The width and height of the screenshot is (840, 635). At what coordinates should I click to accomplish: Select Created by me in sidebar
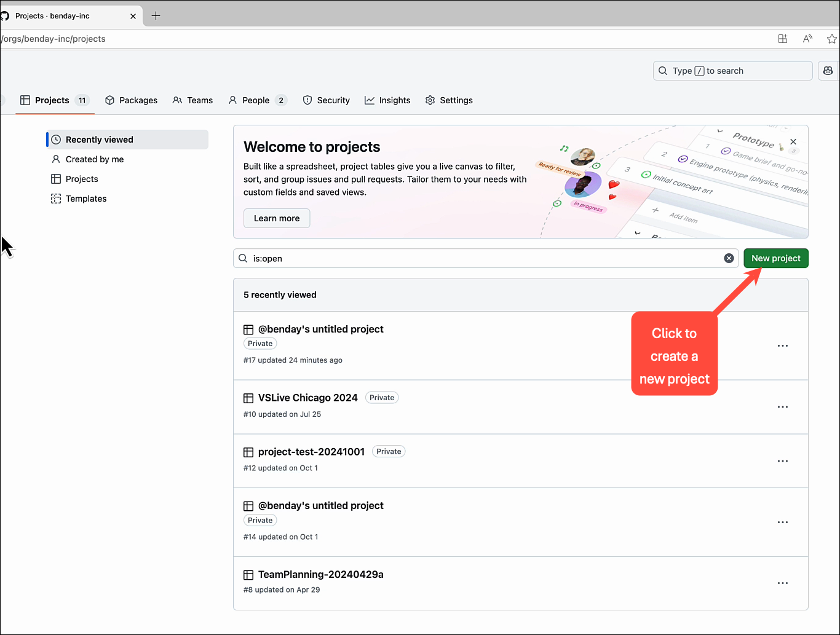click(127, 159)
